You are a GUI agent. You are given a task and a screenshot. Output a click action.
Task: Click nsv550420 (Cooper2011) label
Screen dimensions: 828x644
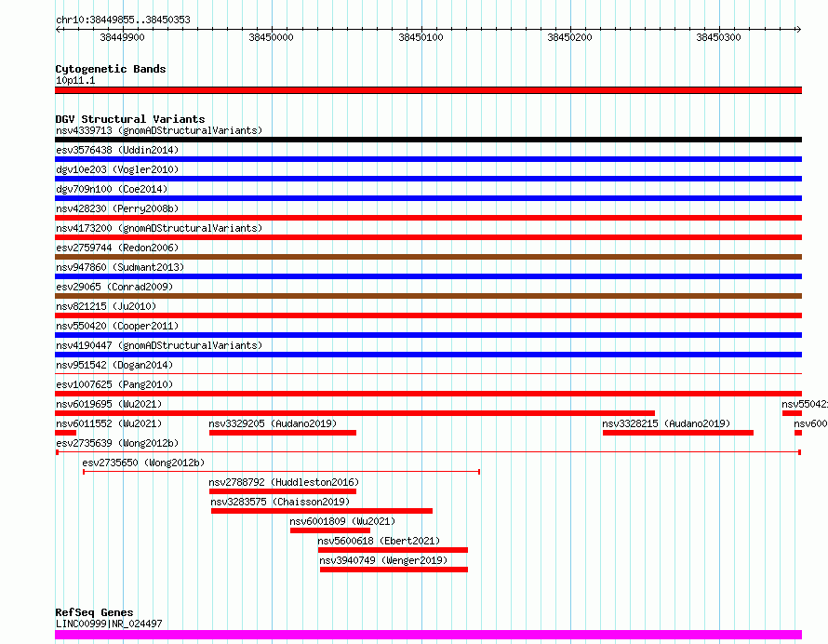point(117,326)
